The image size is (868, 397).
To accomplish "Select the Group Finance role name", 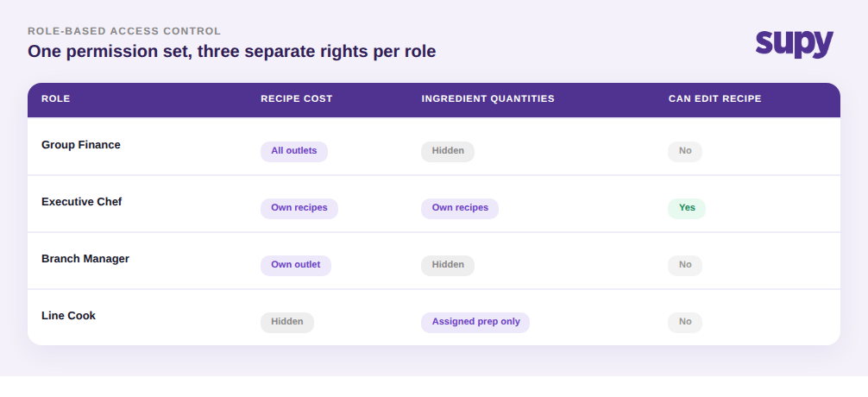I will [x=81, y=144].
